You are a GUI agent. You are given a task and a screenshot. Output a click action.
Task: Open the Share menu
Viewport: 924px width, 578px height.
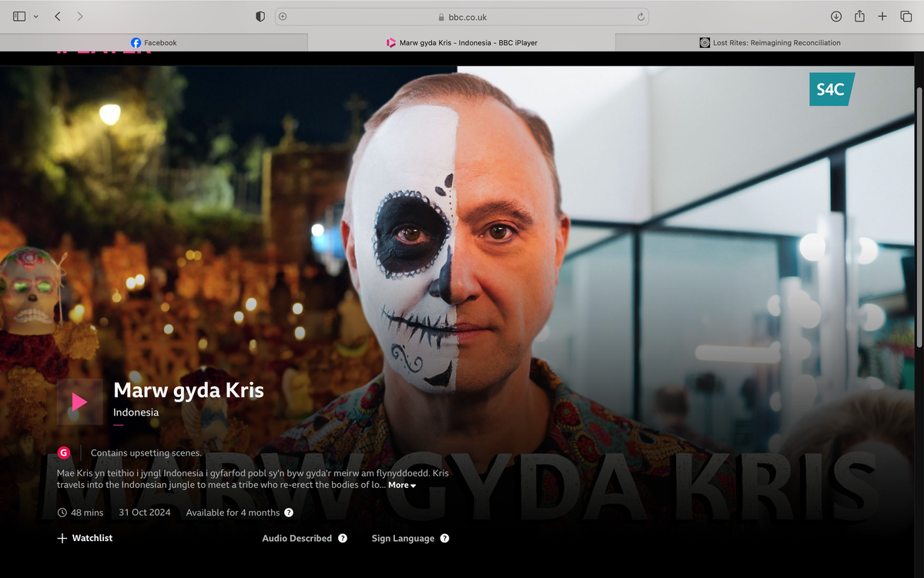pos(859,16)
